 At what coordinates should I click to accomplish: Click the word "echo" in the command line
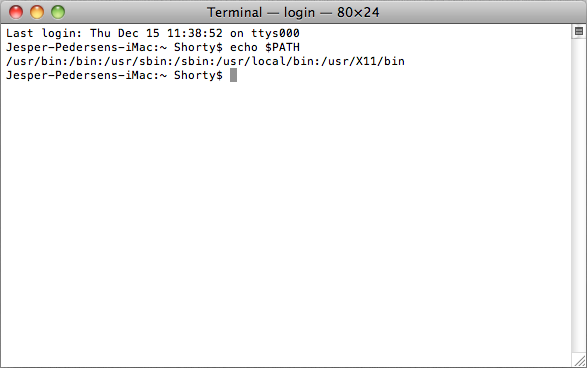244,48
